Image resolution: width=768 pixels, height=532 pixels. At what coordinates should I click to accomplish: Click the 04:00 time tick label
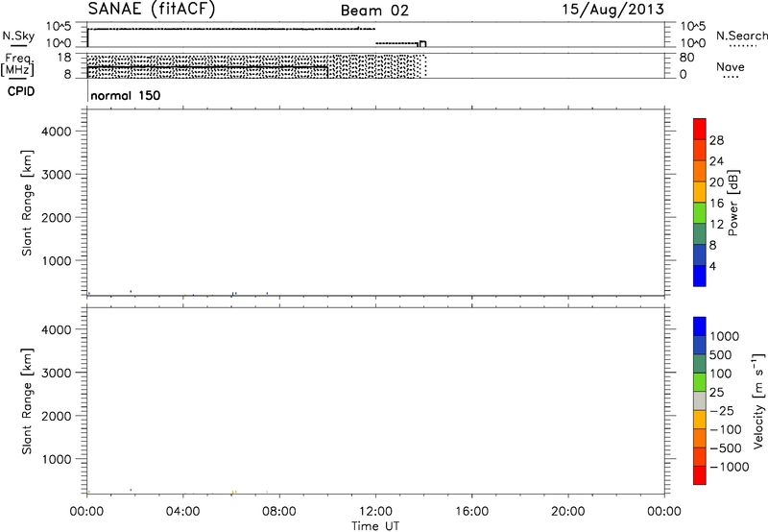pyautogui.click(x=182, y=512)
